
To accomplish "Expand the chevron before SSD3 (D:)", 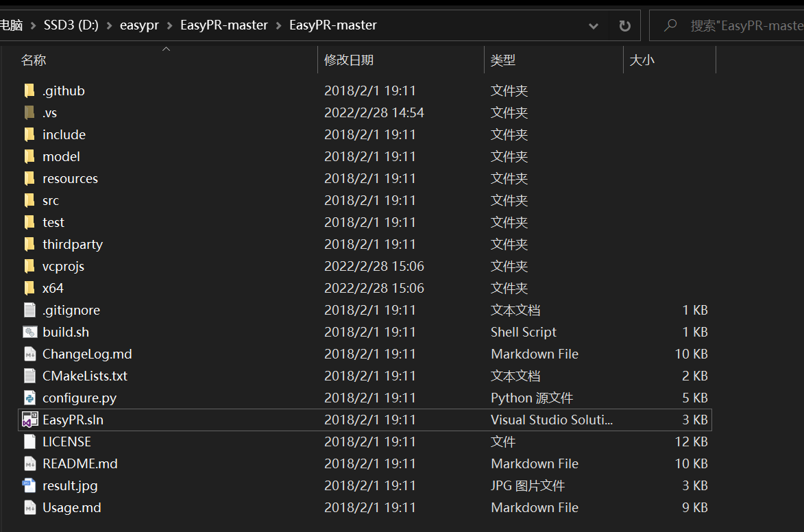I will (34, 25).
